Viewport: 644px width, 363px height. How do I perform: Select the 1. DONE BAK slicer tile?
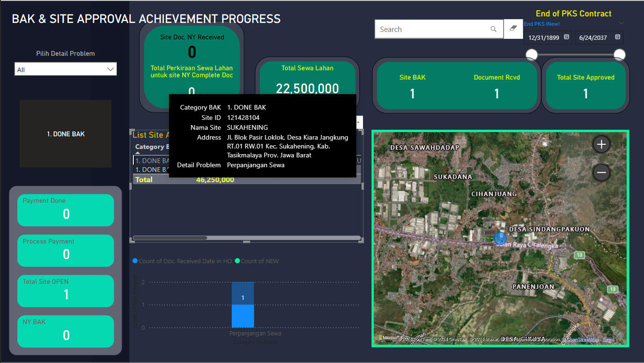(66, 133)
